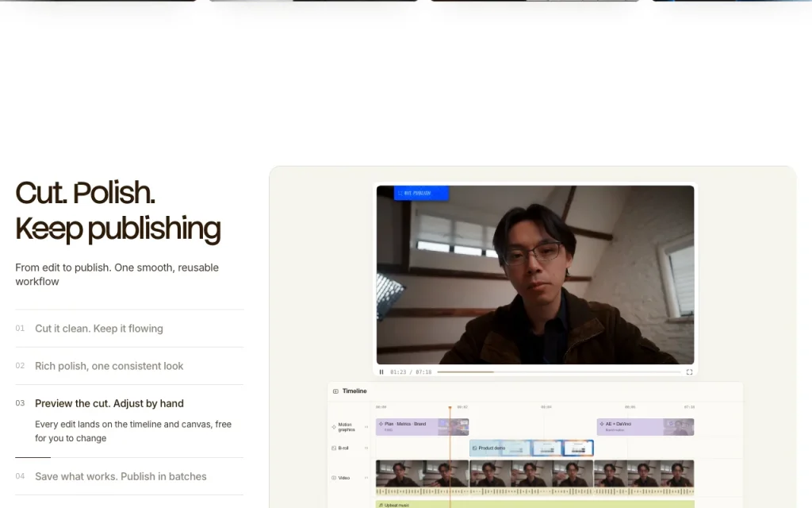Select the middle video clip under Product demo
This screenshot has height=508, width=812.
pos(531,473)
